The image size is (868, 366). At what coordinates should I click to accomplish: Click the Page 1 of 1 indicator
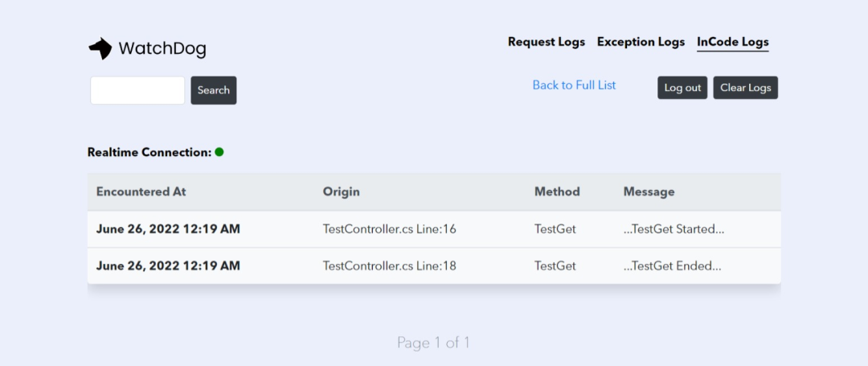pos(433,343)
